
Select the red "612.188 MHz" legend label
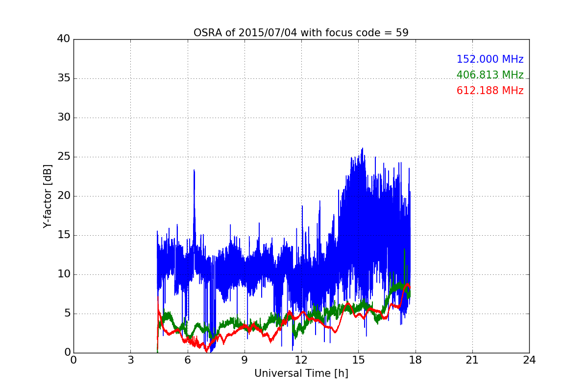[490, 91]
